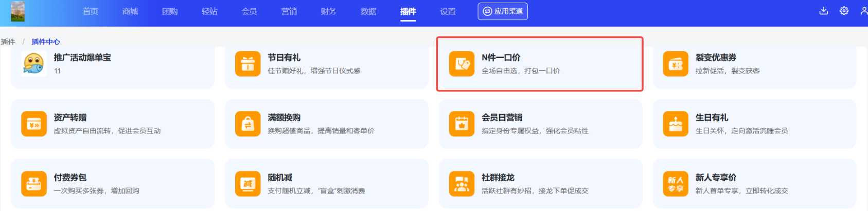Open the 资产转赠 plugin icon
The width and height of the screenshot is (868, 211).
[34, 124]
